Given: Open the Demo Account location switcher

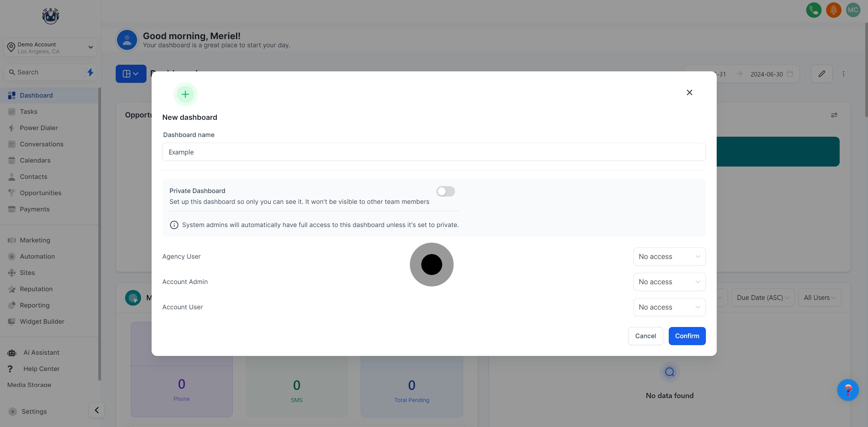Looking at the screenshot, I should point(51,48).
